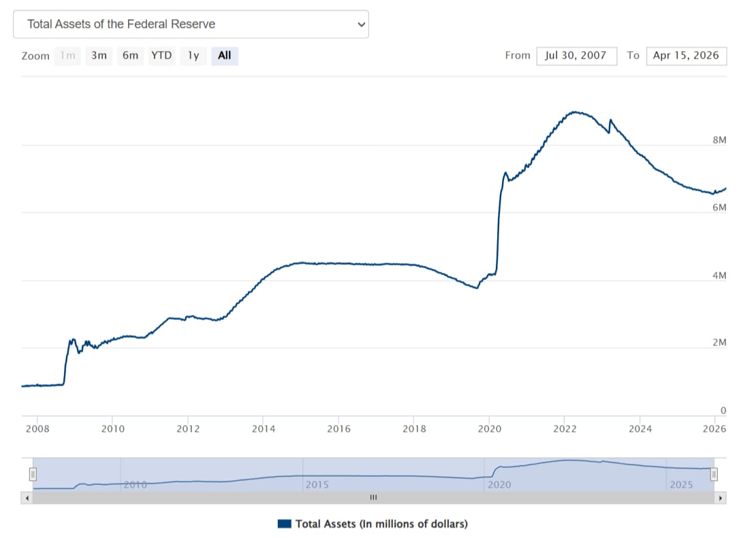Screen dimensions: 756x538
Task: Click the To date field showing Apr 15, 2026
Action: [686, 56]
